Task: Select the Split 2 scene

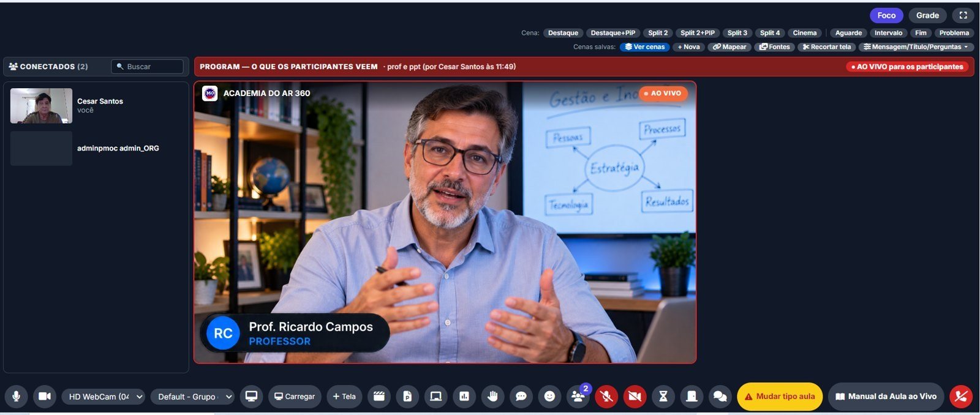Action: point(658,33)
